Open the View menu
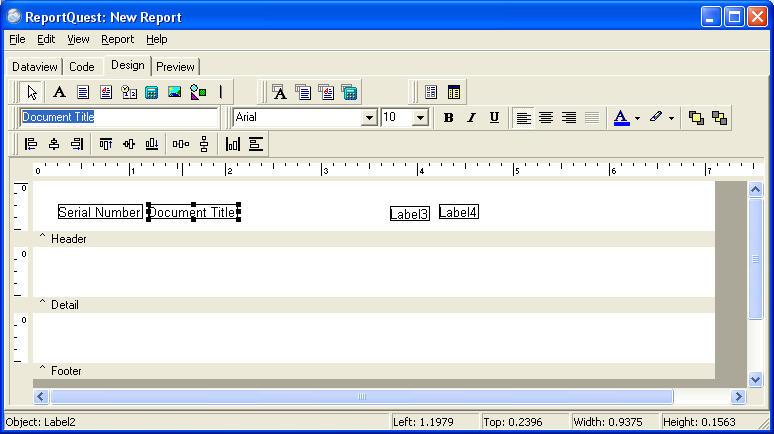Image resolution: width=774 pixels, height=434 pixels. tap(78, 39)
